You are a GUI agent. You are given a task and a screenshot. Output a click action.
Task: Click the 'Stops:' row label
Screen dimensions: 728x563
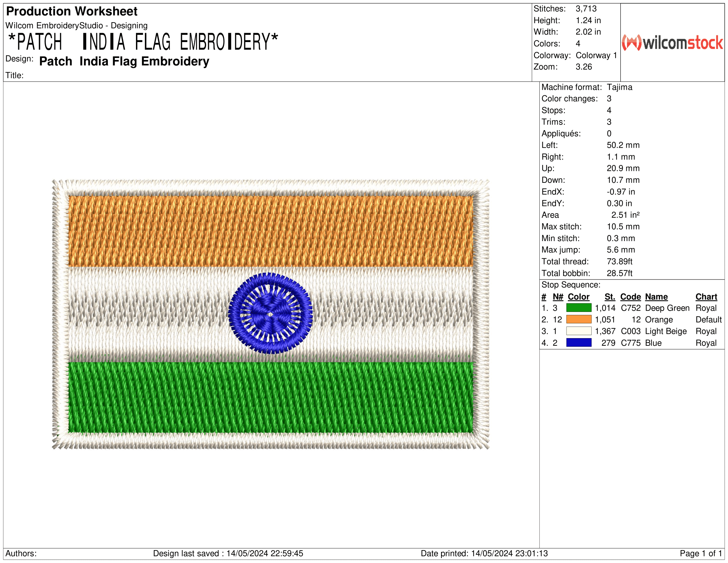pos(553,110)
